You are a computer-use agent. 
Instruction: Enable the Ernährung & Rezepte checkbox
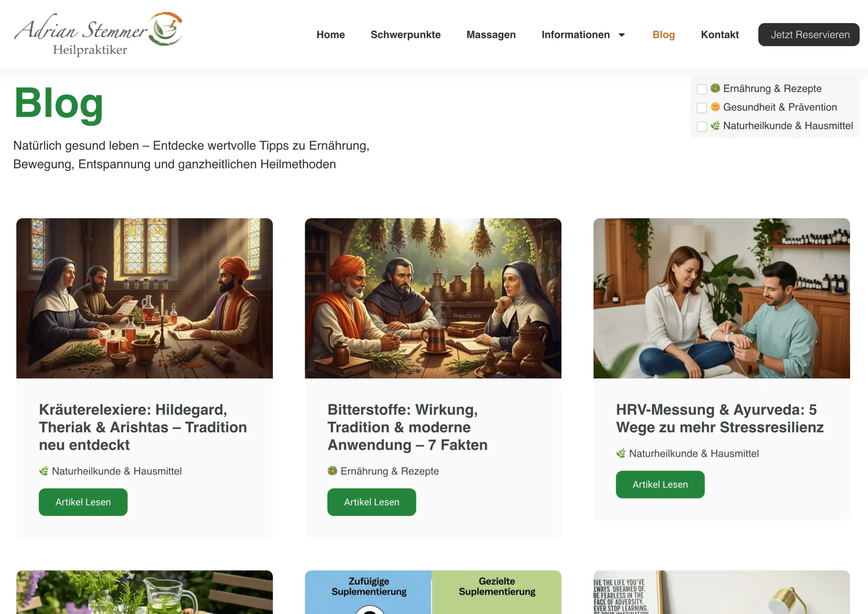pyautogui.click(x=702, y=89)
